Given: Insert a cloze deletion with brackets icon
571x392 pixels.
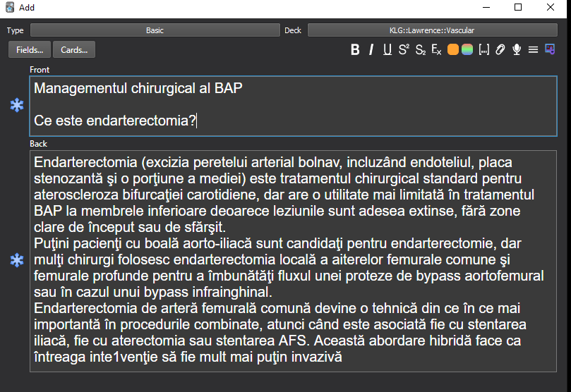Looking at the screenshot, I should (x=484, y=49).
